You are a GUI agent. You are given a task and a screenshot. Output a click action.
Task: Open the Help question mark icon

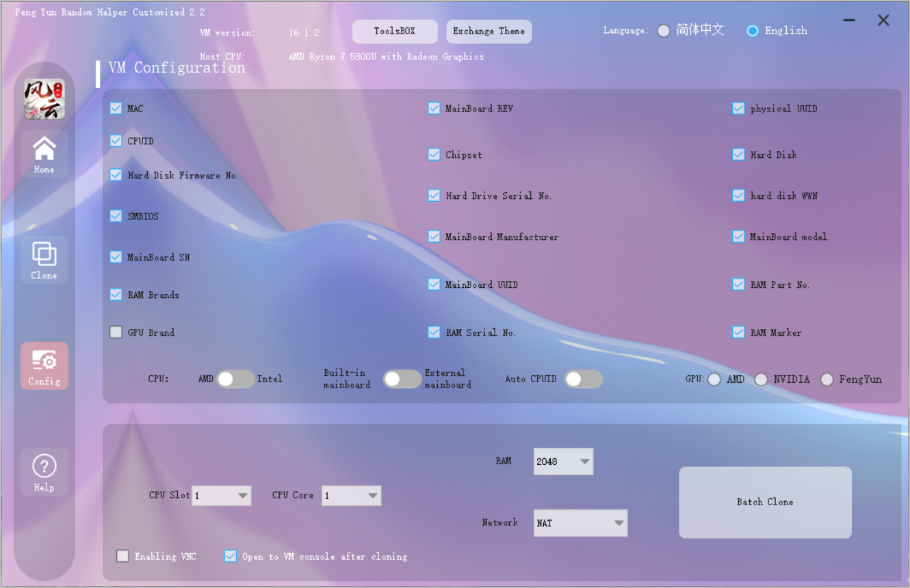(x=44, y=472)
